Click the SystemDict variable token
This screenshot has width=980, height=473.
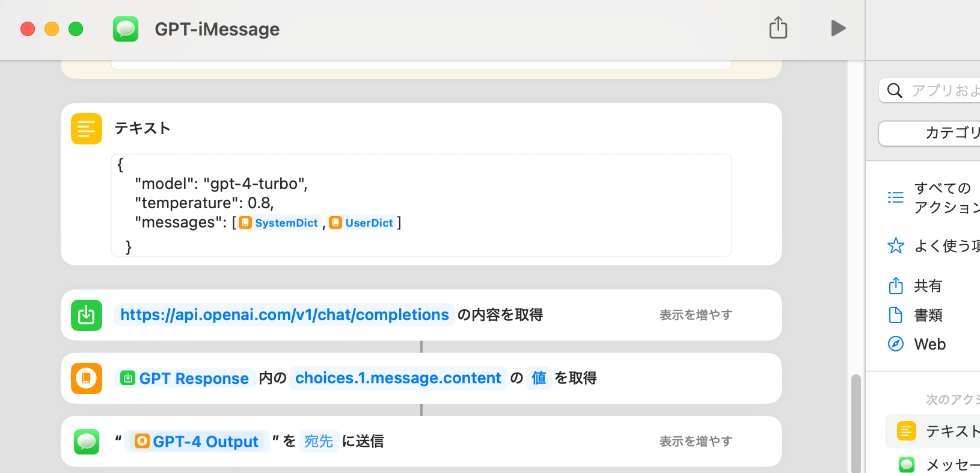pos(280,223)
